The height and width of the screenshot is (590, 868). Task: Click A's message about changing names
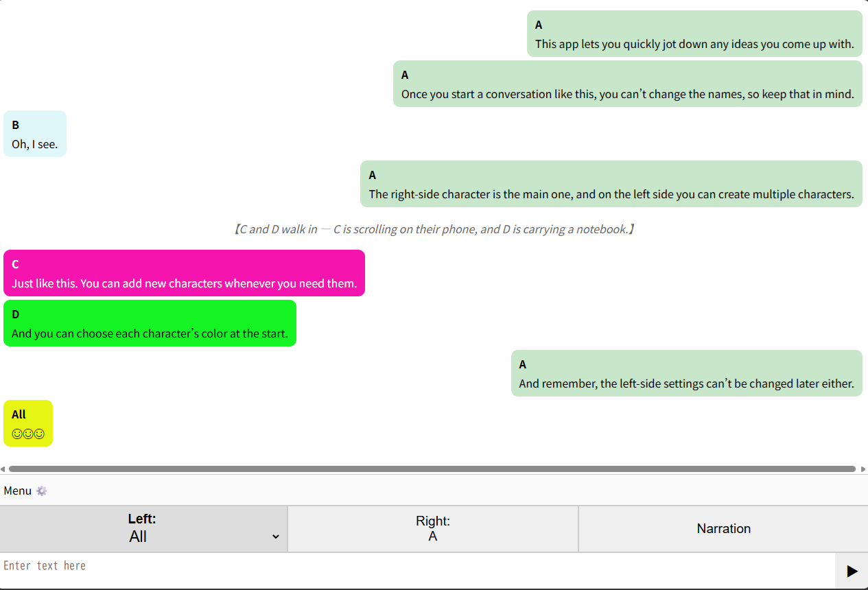(628, 84)
